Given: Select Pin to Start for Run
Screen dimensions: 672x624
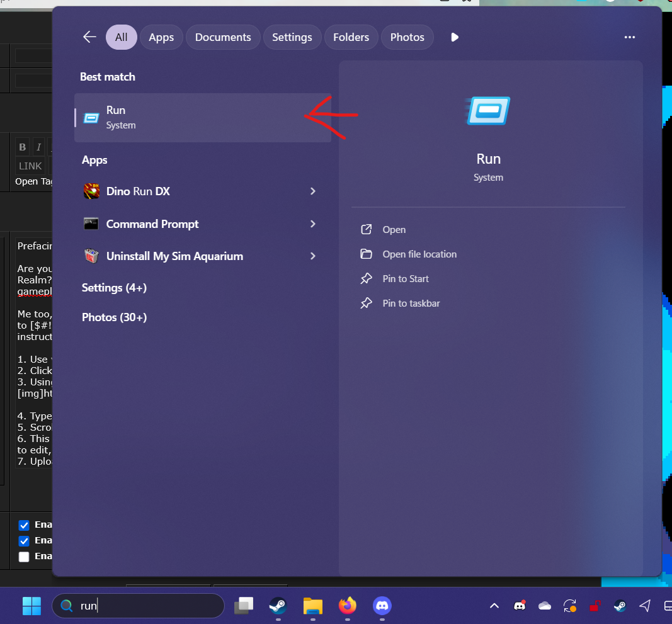Looking at the screenshot, I should (406, 278).
